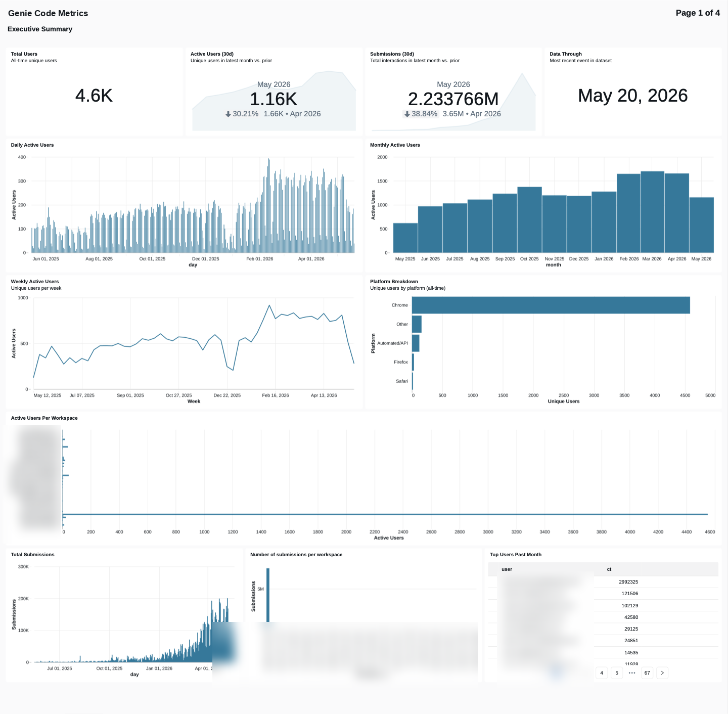Open page 5 of Top Users table

coord(617,673)
